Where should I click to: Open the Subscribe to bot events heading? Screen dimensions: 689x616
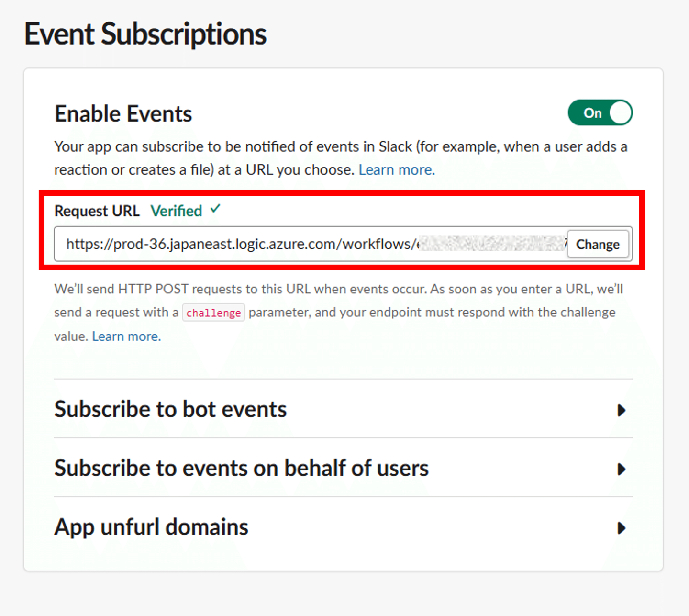[170, 410]
